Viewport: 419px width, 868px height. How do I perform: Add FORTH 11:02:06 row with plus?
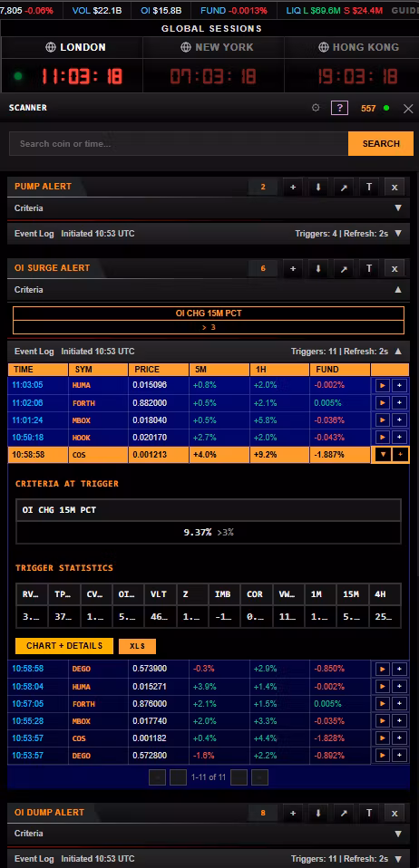[400, 402]
